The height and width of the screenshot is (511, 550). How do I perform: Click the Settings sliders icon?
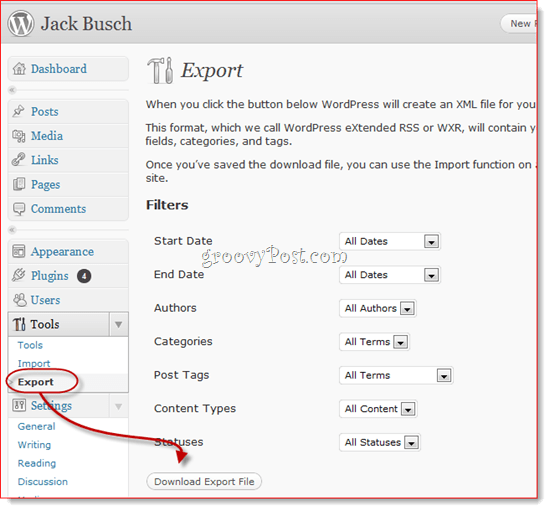coord(19,405)
